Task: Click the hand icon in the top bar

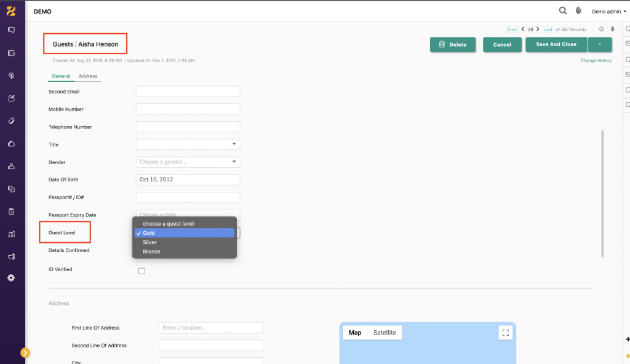Action: coord(578,11)
